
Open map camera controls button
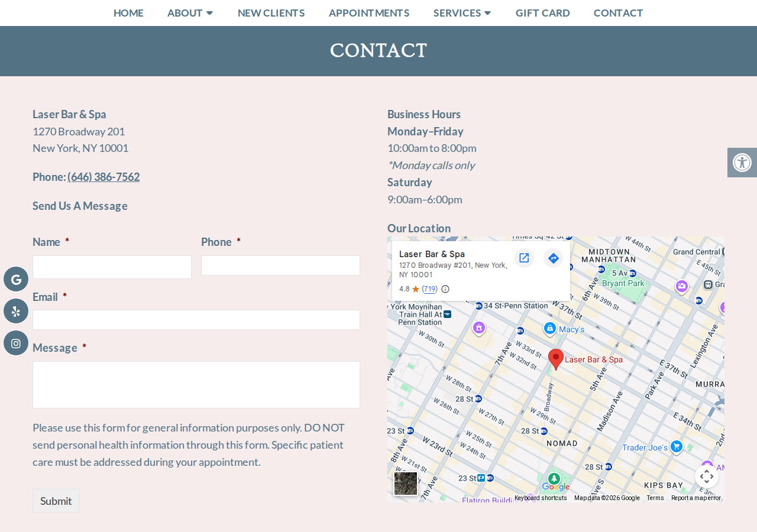click(x=707, y=476)
